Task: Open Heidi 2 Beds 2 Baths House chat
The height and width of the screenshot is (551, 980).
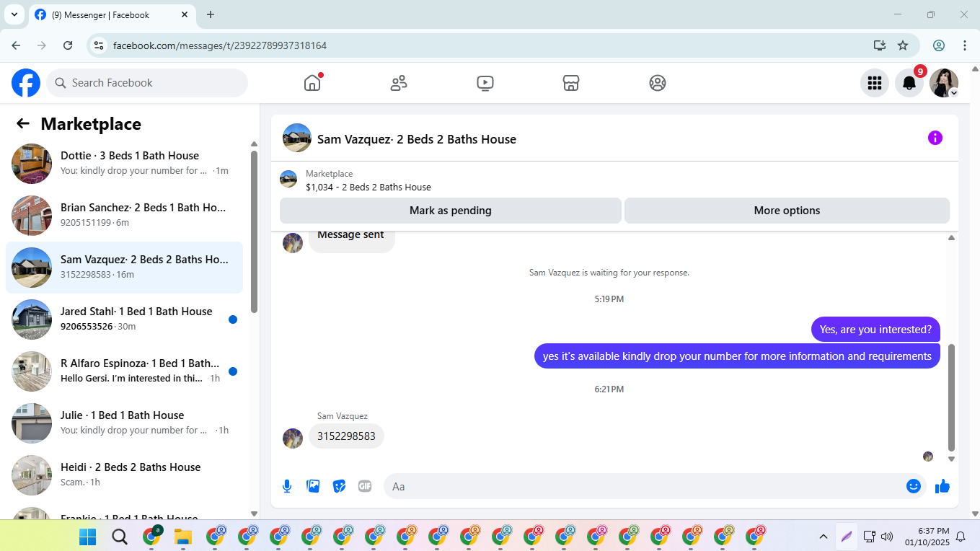Action: pyautogui.click(x=124, y=475)
